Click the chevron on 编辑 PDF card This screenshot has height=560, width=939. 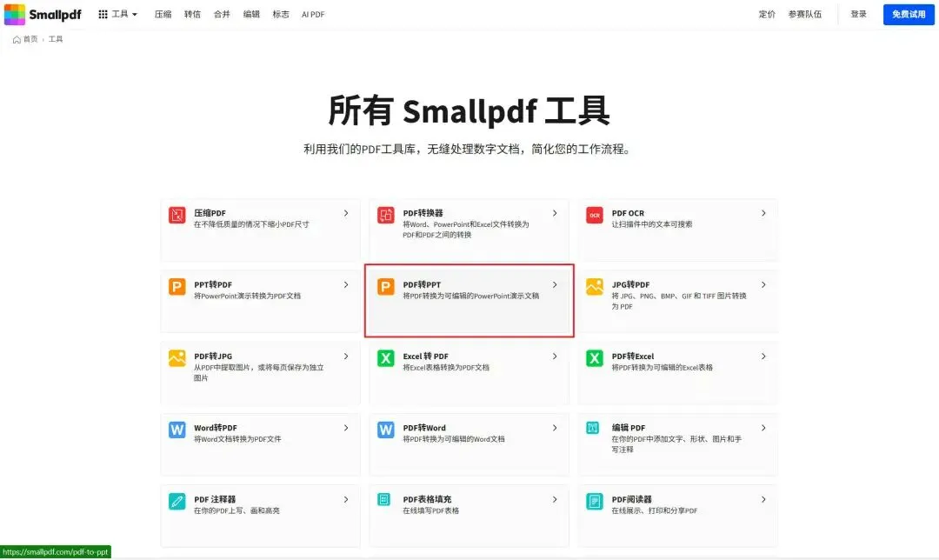click(x=763, y=428)
